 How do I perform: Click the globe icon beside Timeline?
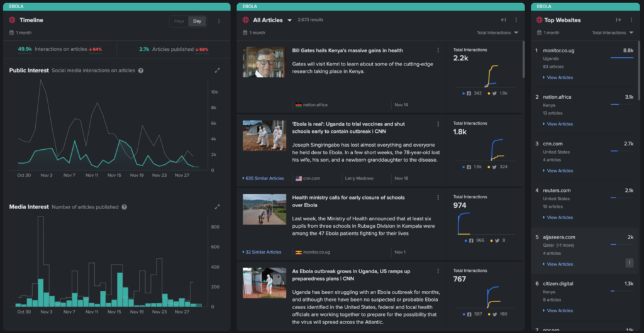(x=12, y=20)
